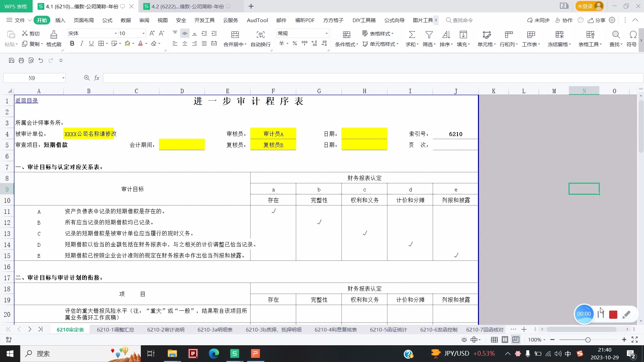Add a new worksheet with plus icon
Viewport: 644px width, 362px height.
coord(524,329)
